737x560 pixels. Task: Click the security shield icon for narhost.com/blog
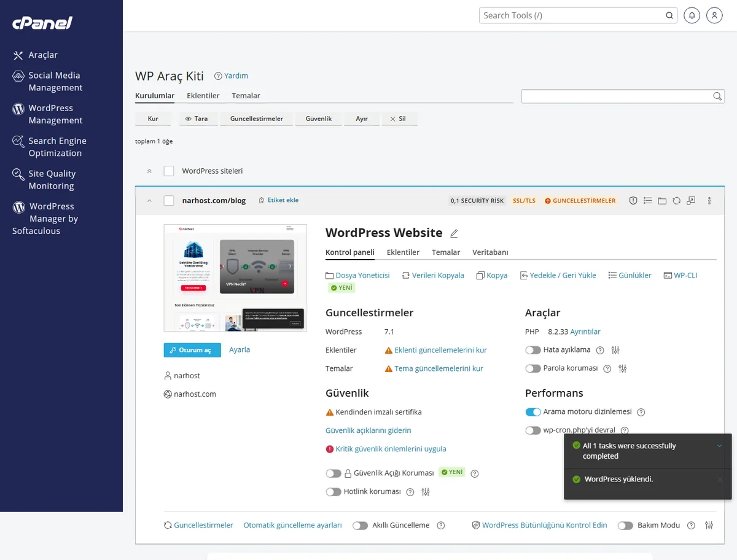pyautogui.click(x=633, y=201)
